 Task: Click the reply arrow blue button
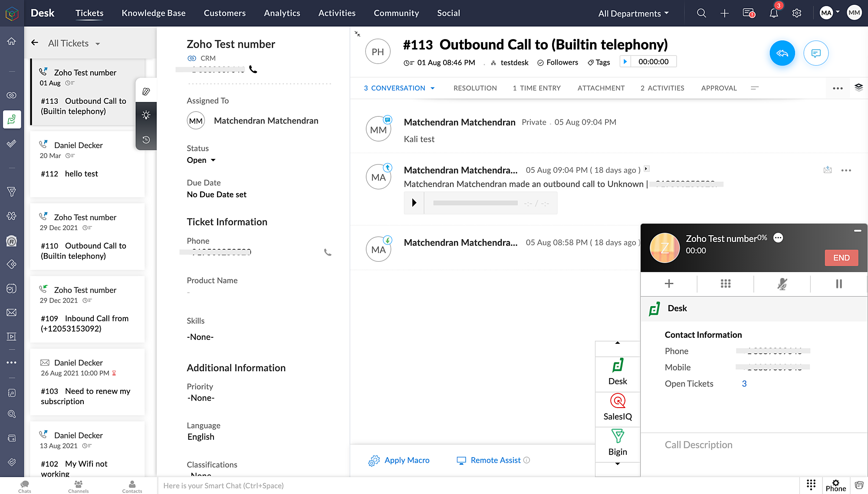[x=782, y=53]
